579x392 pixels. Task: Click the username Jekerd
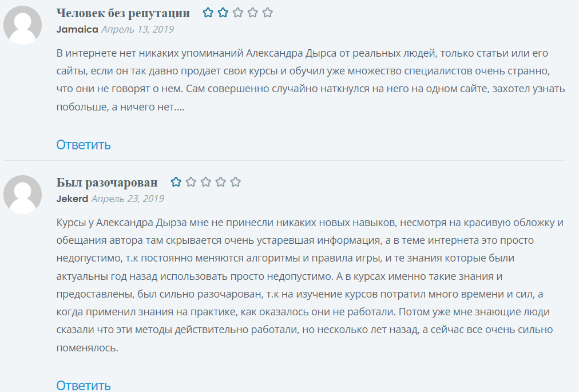[x=72, y=199]
